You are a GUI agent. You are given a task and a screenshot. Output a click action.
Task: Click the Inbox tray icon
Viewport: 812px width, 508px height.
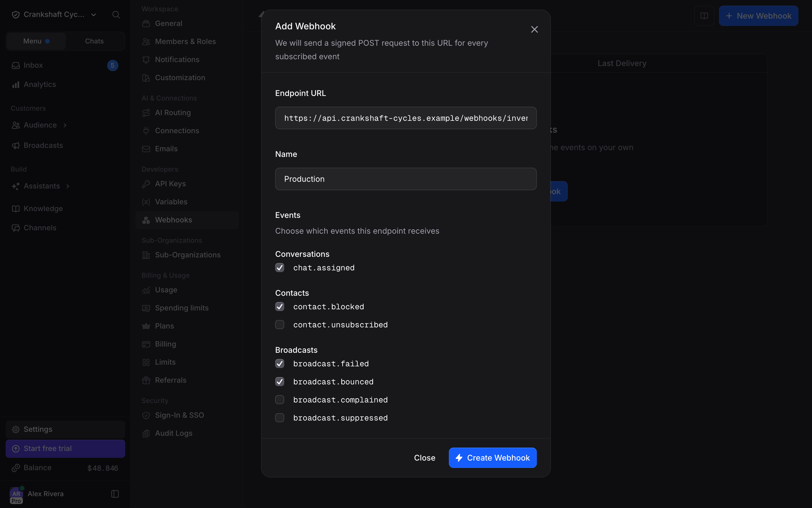(16, 65)
